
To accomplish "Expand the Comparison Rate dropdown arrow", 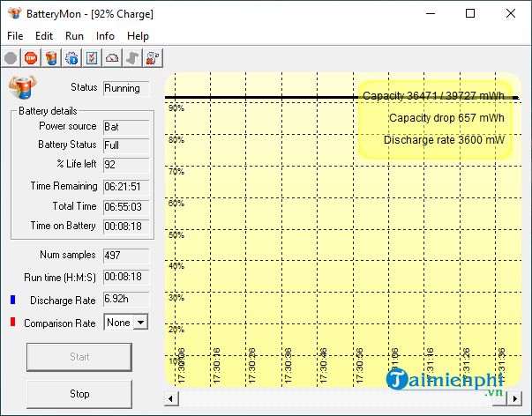I will point(141,322).
